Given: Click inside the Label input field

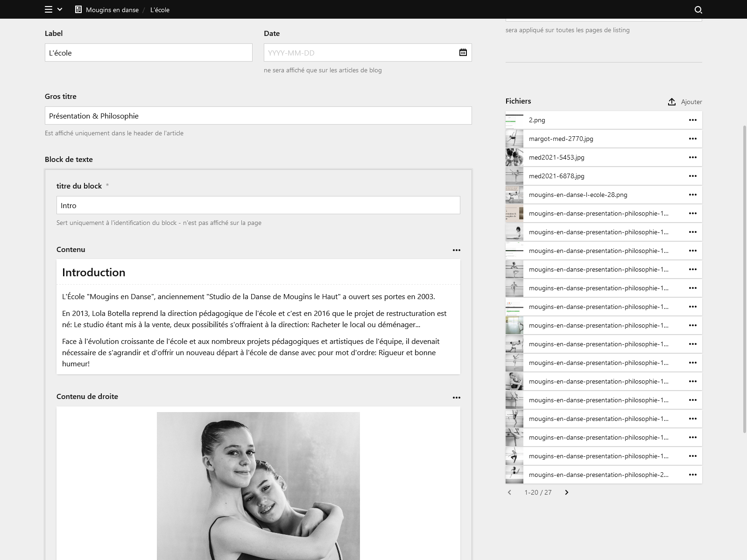Looking at the screenshot, I should [x=148, y=52].
